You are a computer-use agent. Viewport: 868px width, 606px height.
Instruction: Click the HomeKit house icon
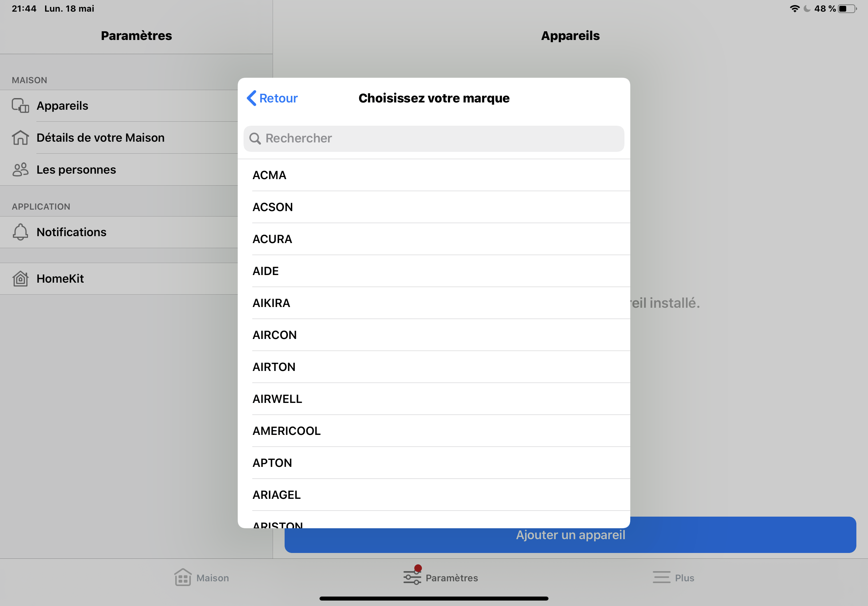tap(20, 279)
